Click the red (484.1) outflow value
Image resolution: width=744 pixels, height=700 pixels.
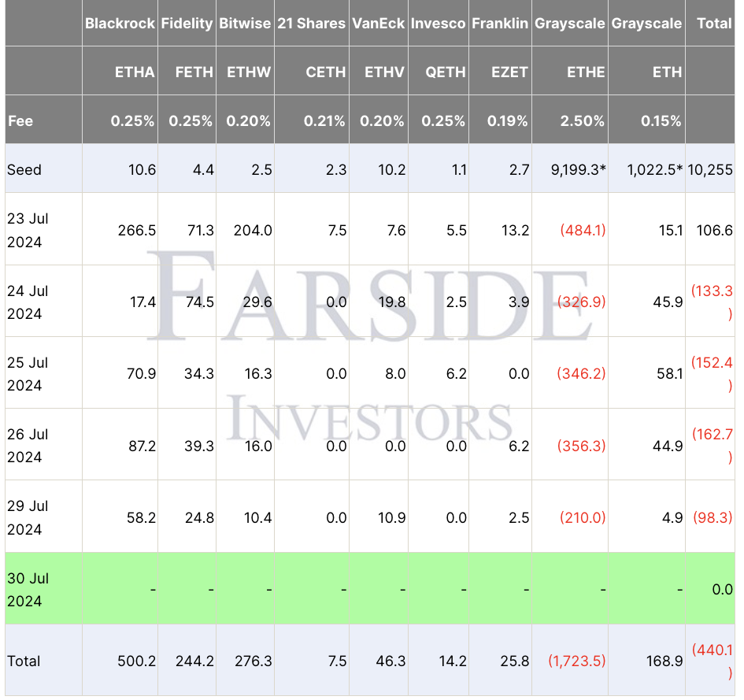(583, 230)
